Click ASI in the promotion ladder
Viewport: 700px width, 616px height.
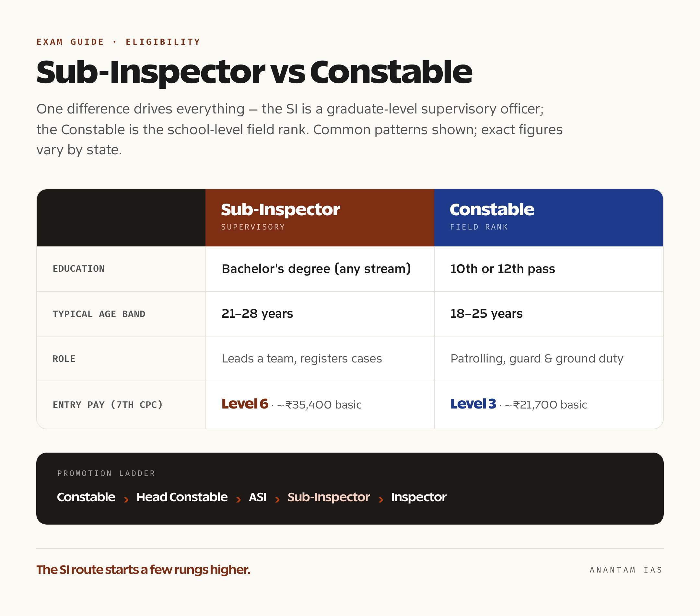click(x=258, y=497)
